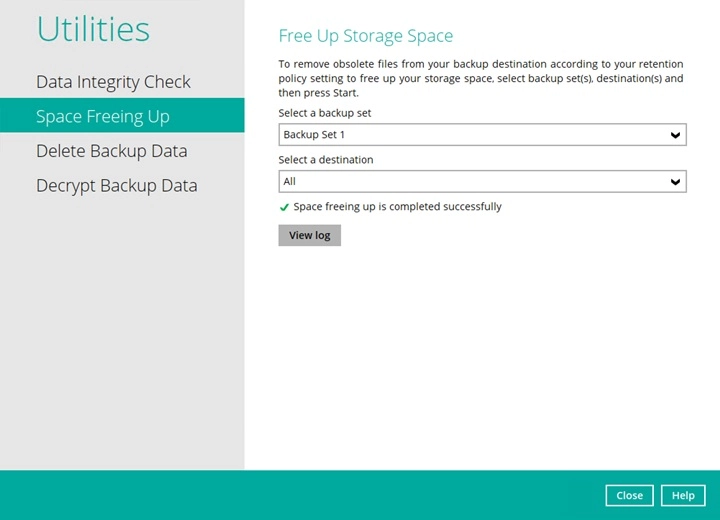This screenshot has width=720, height=520.
Task: Click the empty teal footer bar area
Action: (x=300, y=495)
